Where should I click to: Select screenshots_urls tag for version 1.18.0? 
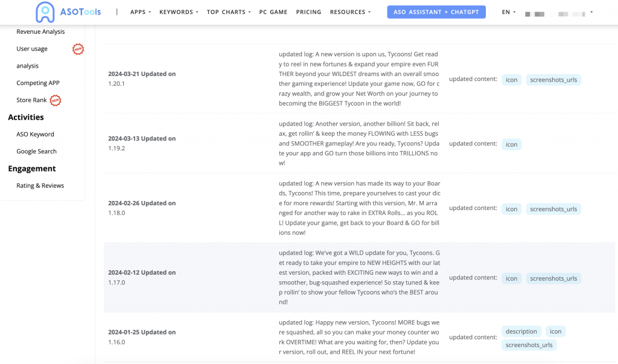click(553, 209)
